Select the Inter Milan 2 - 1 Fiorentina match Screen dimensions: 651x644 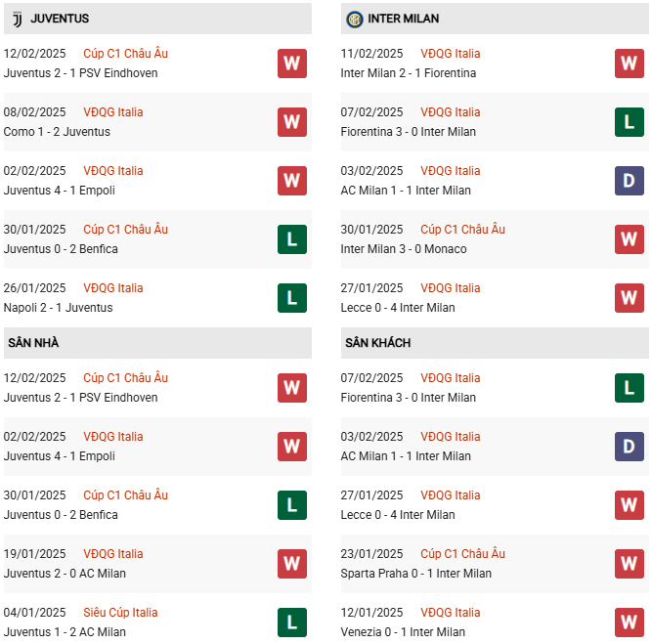pos(409,73)
